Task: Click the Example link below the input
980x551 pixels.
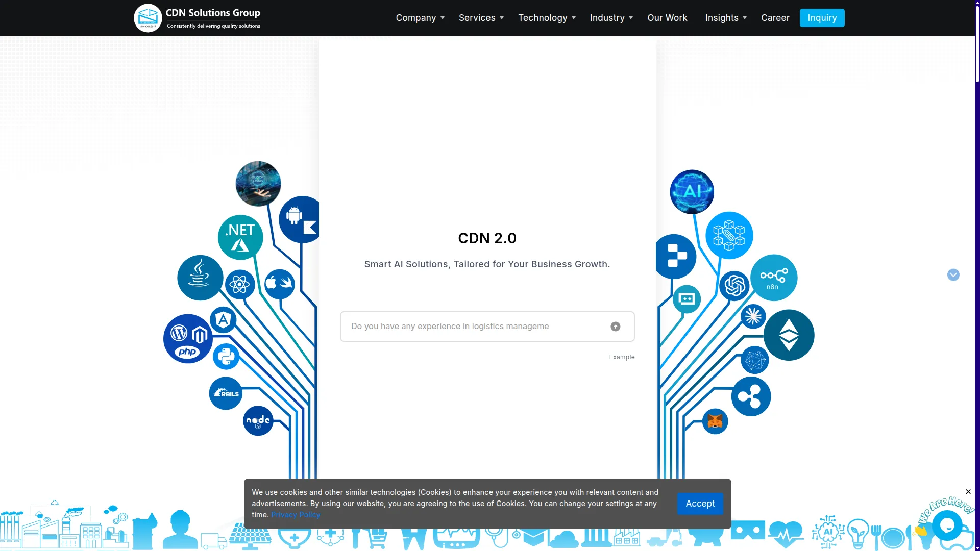Action: (622, 357)
